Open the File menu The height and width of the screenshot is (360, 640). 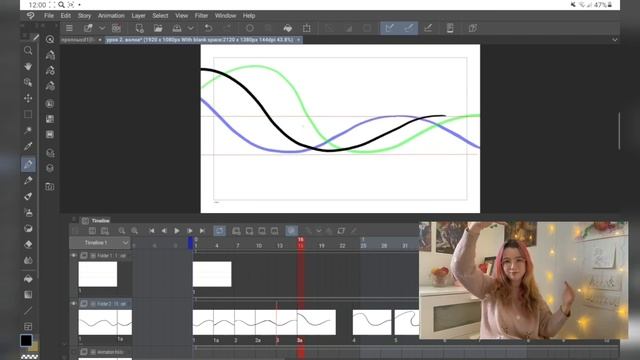tap(49, 16)
